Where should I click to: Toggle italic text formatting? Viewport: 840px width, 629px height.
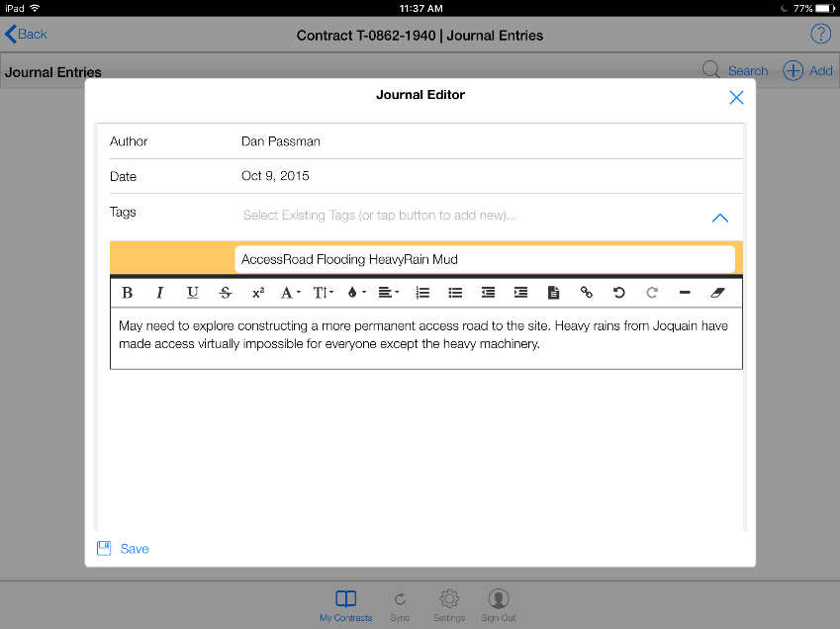pyautogui.click(x=159, y=293)
